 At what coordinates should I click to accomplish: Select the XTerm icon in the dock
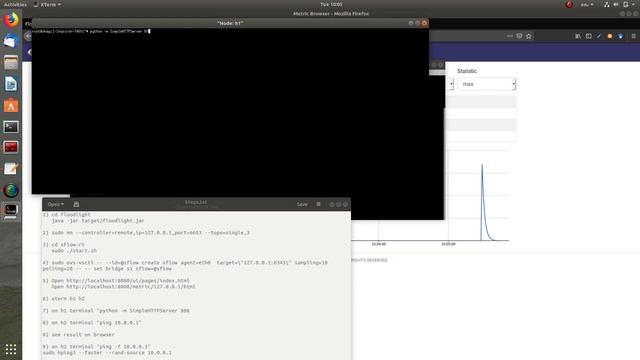[11, 211]
